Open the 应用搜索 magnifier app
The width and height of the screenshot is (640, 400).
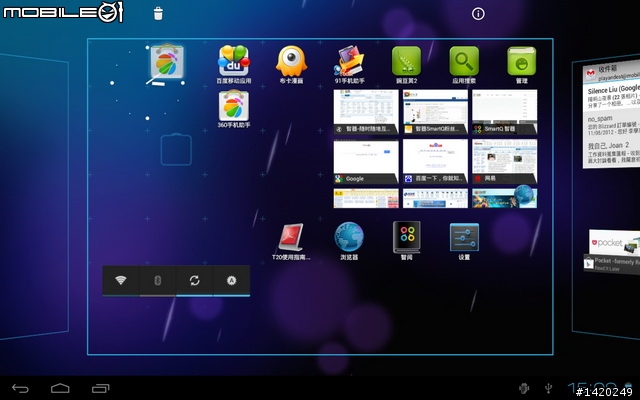[464, 64]
